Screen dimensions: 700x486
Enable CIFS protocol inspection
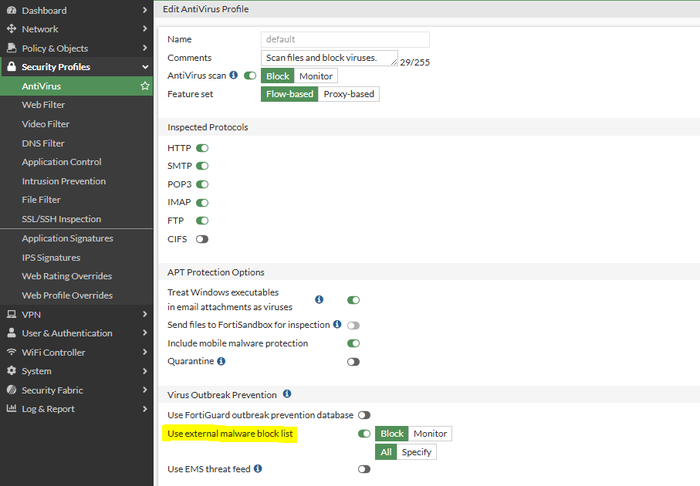coord(202,239)
